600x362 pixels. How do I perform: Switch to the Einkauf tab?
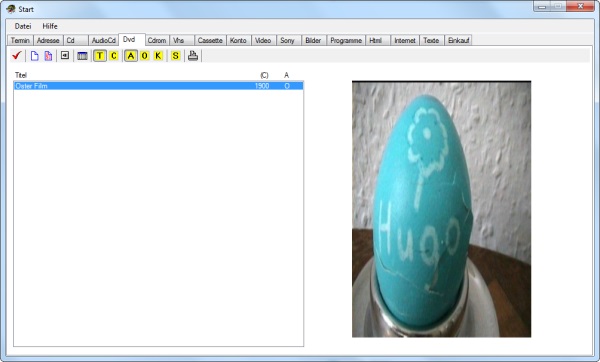coord(458,40)
